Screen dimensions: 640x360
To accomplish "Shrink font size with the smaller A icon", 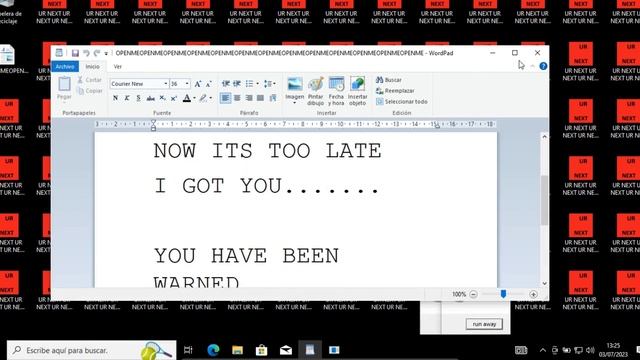I will pos(209,84).
